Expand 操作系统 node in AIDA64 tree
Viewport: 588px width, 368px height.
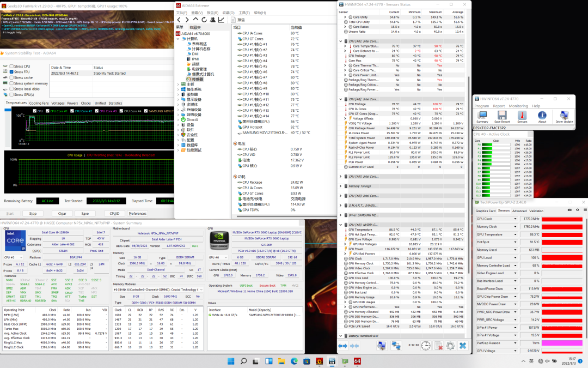tap(178, 89)
